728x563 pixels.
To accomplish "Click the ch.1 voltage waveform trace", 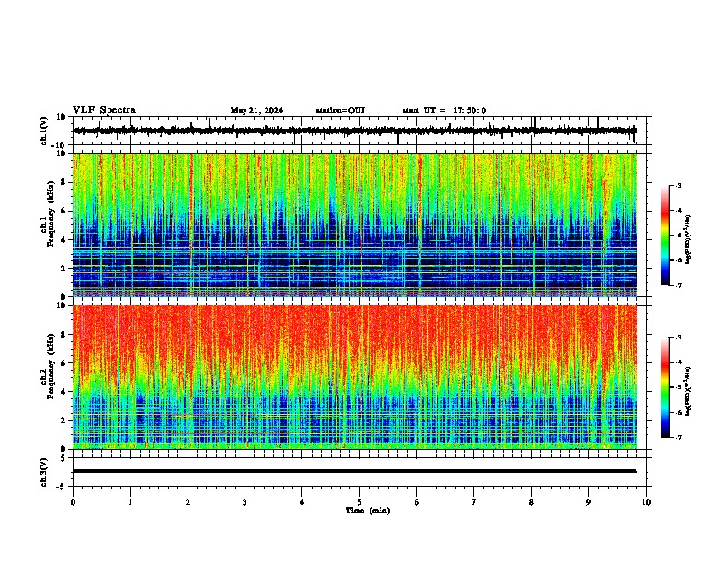I will 355,131.
